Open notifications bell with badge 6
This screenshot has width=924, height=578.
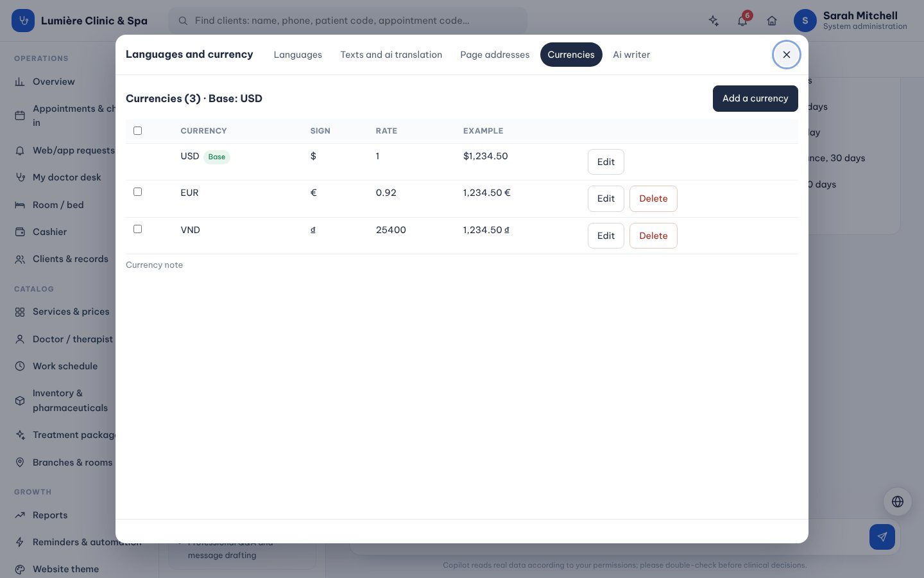tap(742, 21)
